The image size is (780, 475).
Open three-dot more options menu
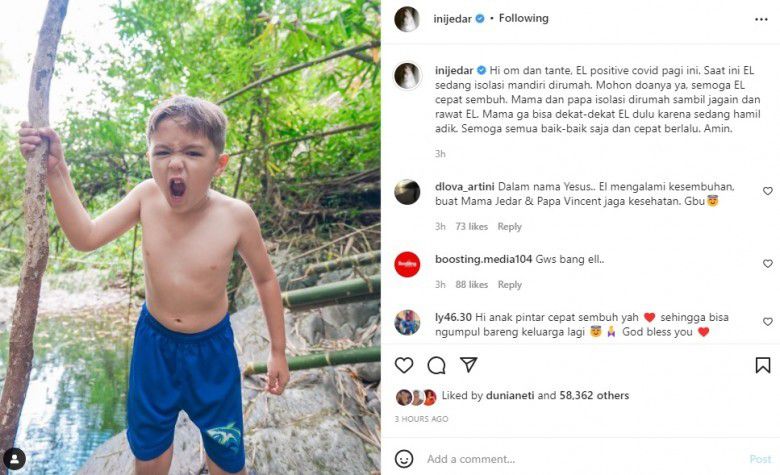761,19
